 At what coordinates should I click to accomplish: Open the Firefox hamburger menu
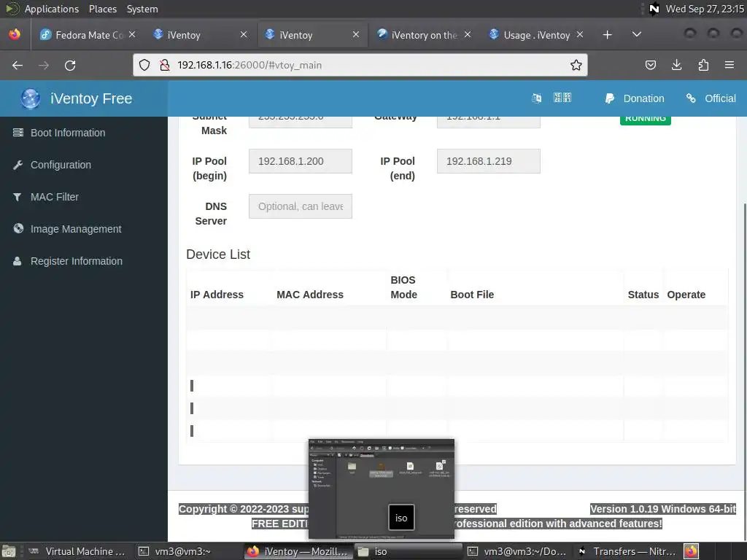(x=729, y=65)
